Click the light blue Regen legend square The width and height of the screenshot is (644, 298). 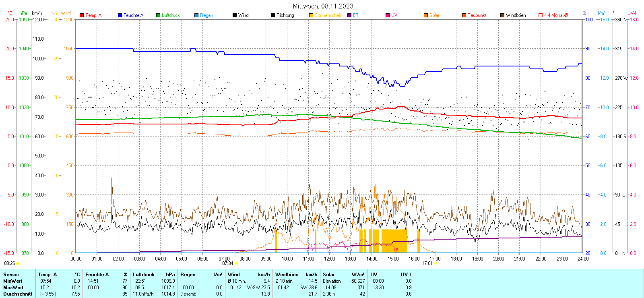[x=196, y=15]
